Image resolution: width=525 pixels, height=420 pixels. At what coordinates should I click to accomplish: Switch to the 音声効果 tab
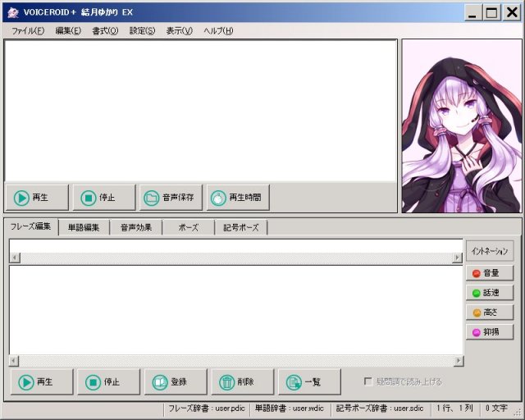pos(136,228)
